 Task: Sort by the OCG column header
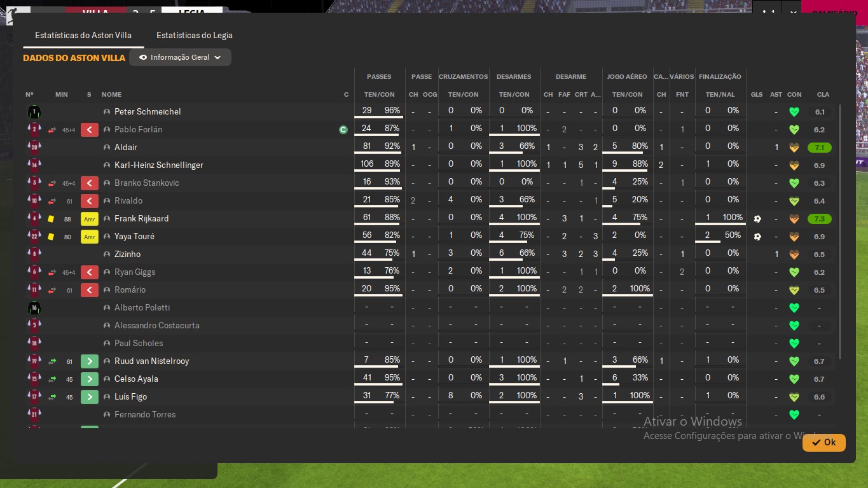pyautogui.click(x=430, y=95)
